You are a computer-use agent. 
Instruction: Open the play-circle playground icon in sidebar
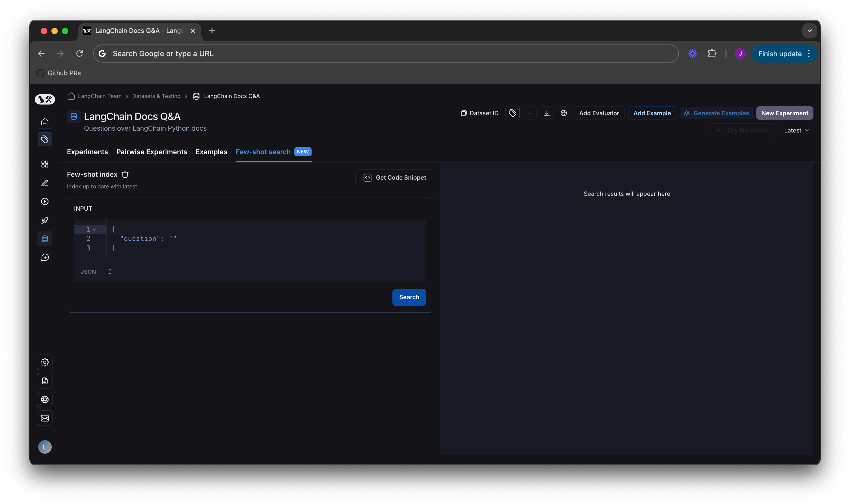45,201
